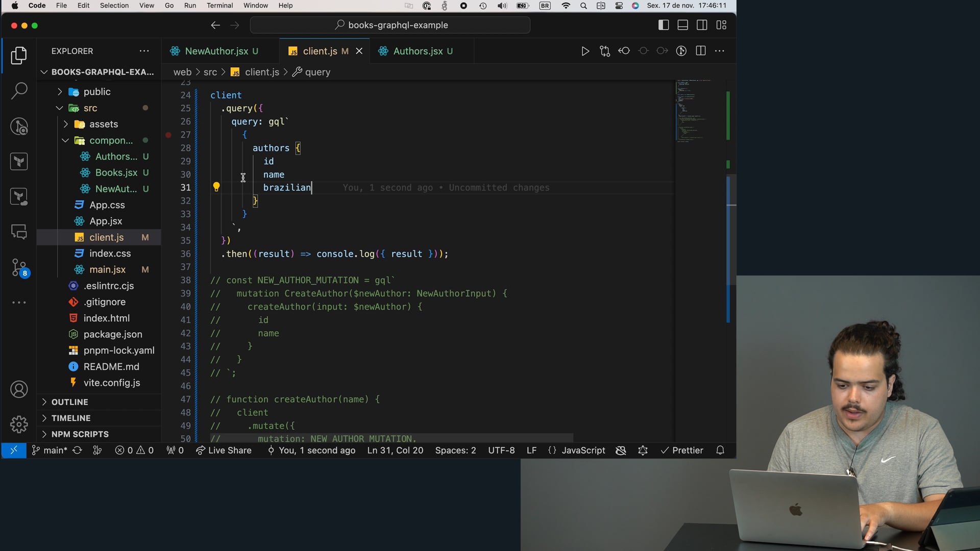Click the notifications bell in status bar
This screenshot has height=551, width=980.
(x=720, y=450)
